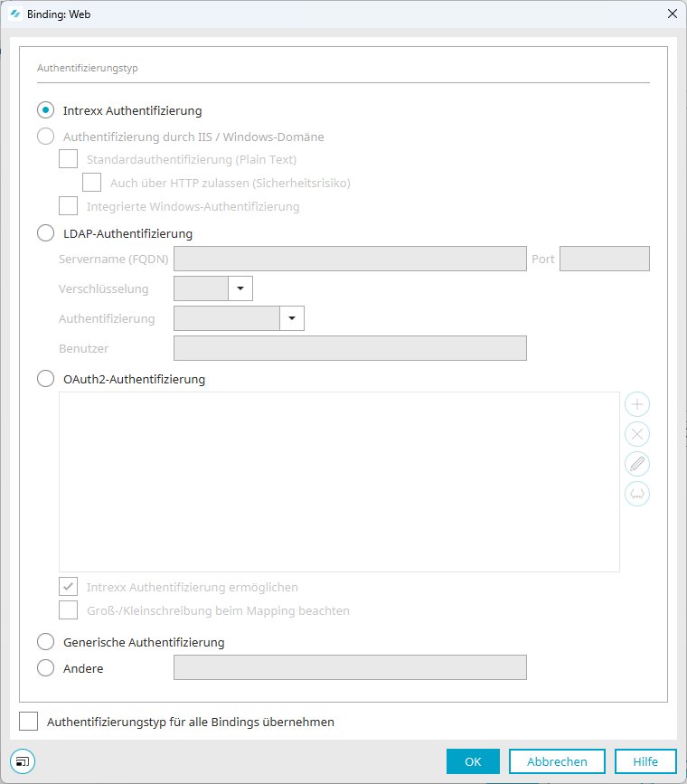Open the Verschlüsselung dropdown

[213, 288]
